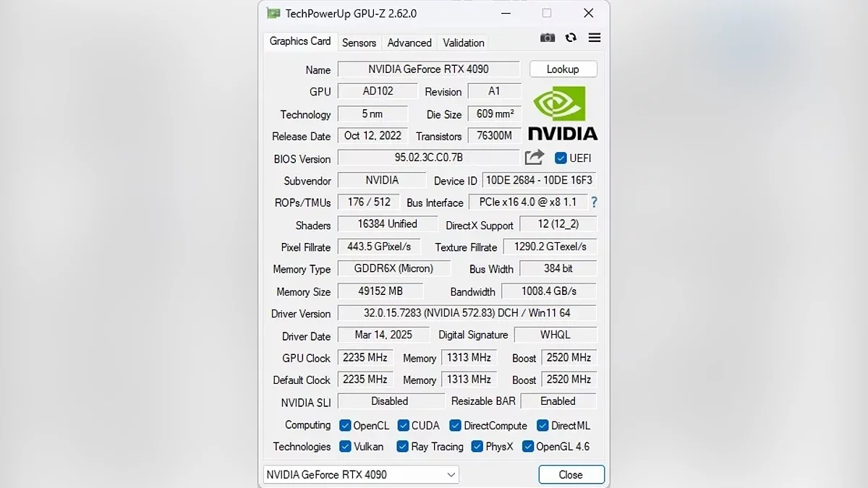
Task: Click the refresh icon in the tab bar
Action: coord(571,38)
